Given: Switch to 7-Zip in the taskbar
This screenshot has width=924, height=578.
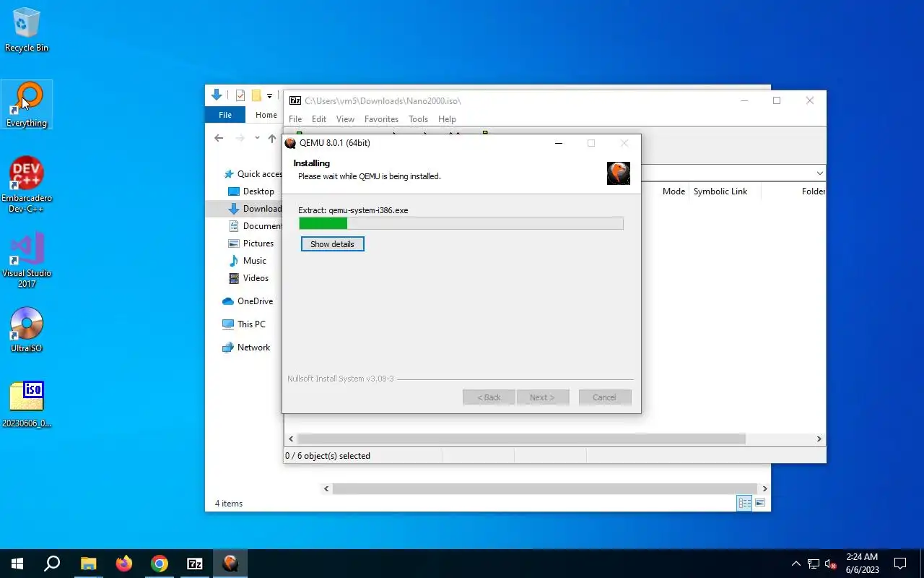Looking at the screenshot, I should pos(195,564).
